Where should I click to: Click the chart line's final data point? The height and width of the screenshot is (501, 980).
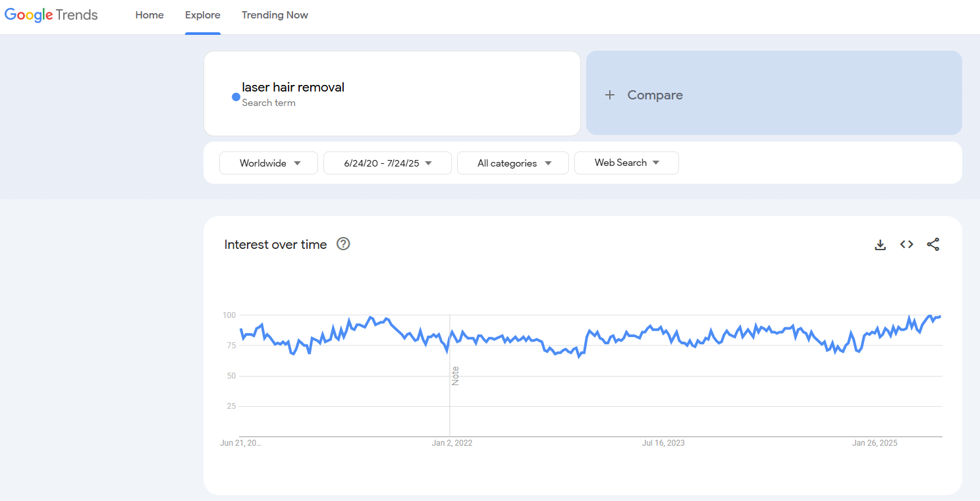click(x=940, y=317)
